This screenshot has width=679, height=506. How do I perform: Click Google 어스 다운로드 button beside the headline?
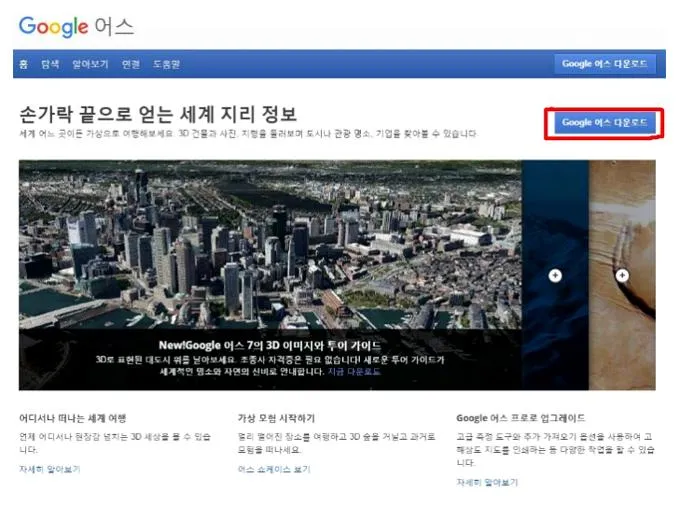point(605,123)
